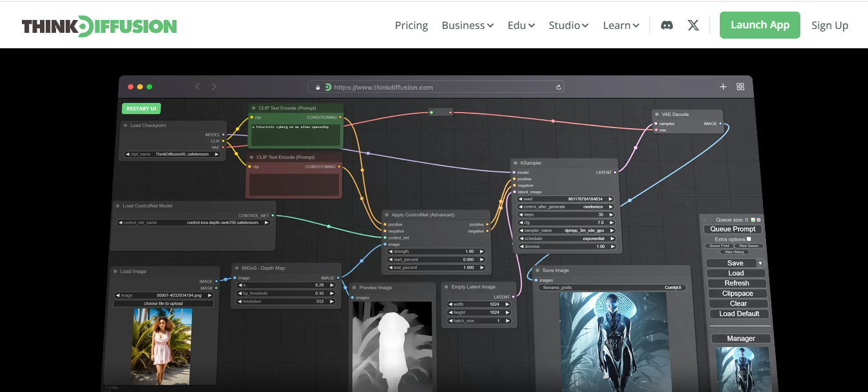Click the Queue Prompt button

coord(733,229)
